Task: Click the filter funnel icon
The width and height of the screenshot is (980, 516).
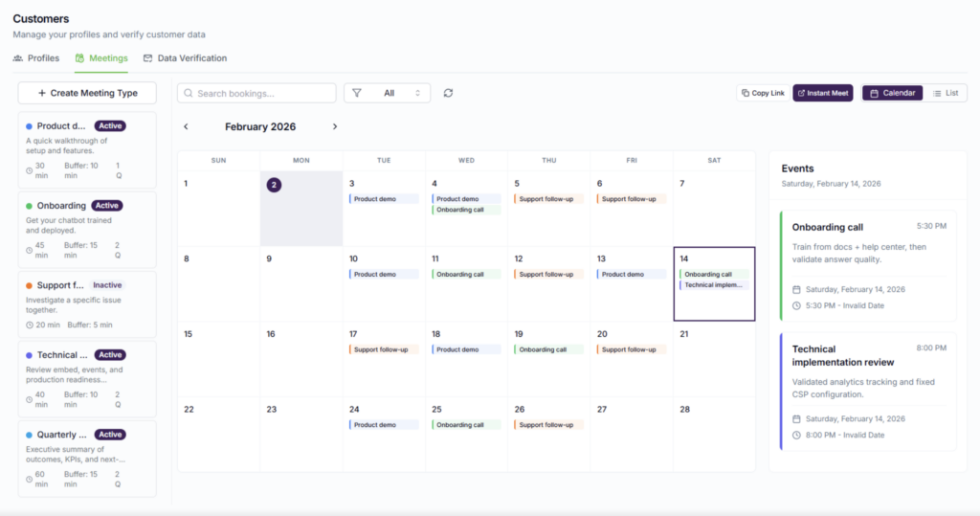Action: coord(357,93)
